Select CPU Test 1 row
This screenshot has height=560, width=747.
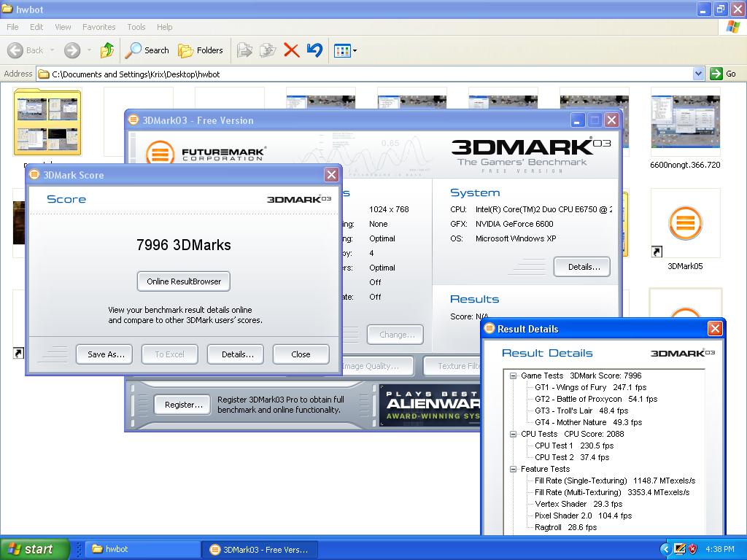click(574, 446)
